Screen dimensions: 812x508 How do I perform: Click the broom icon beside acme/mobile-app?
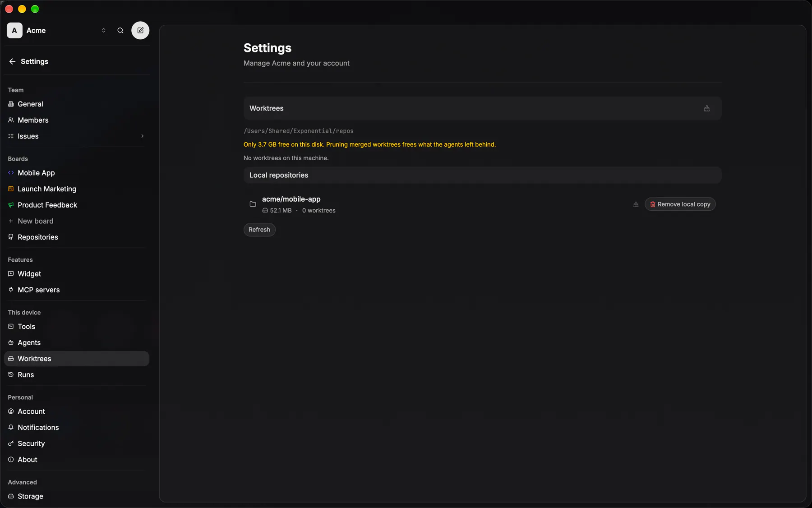636,204
